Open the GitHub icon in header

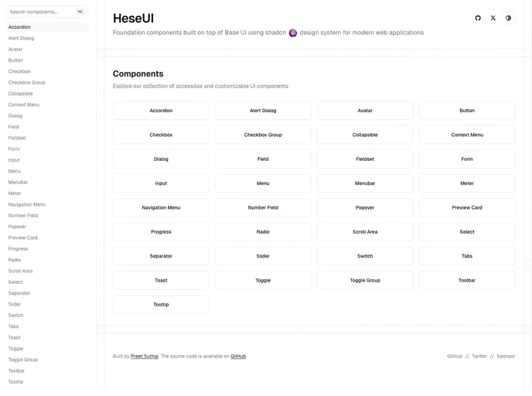(478, 18)
